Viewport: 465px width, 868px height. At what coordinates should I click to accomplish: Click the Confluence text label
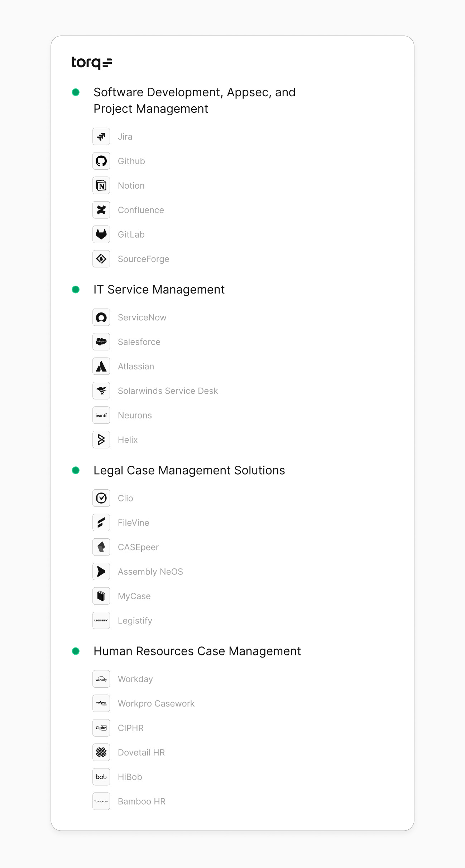pos(141,210)
